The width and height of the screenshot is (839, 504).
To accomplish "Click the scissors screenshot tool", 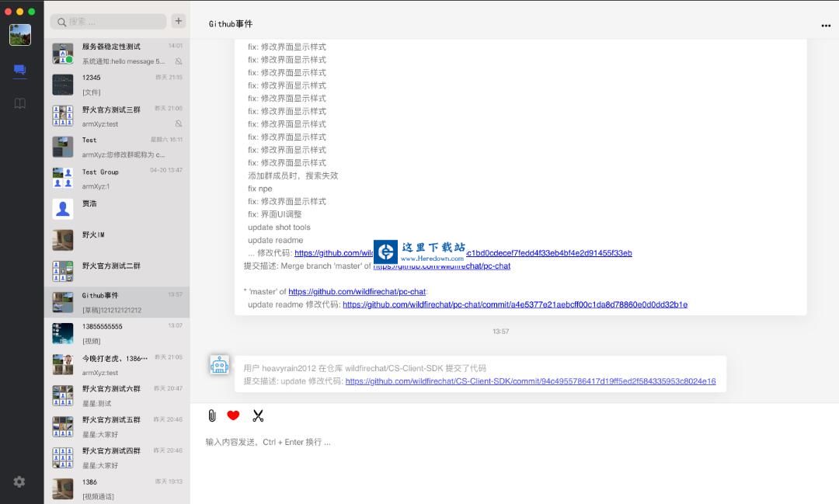I will pyautogui.click(x=258, y=415).
